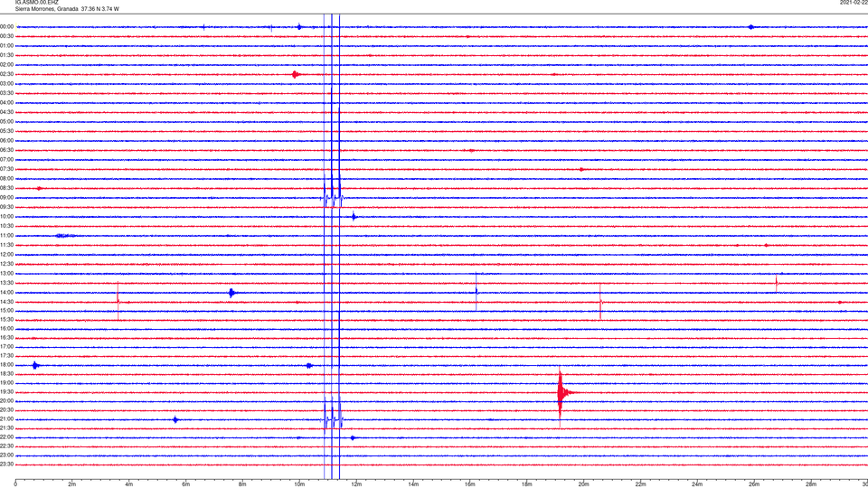The width and height of the screenshot is (868, 488).
Task: Pick the 20:00 trace label
Action: pos(6,400)
